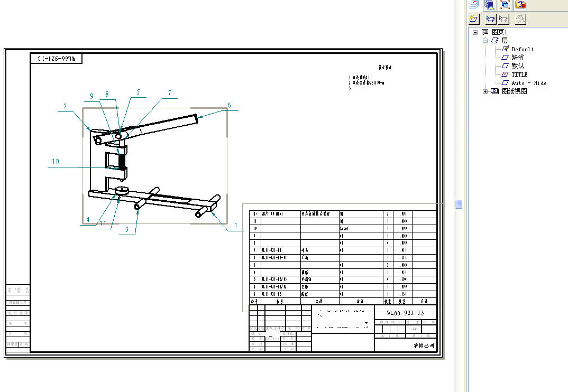Image resolution: width=568 pixels, height=392 pixels.
Task: Select balloon number 1 on the drawing
Action: pos(236,226)
